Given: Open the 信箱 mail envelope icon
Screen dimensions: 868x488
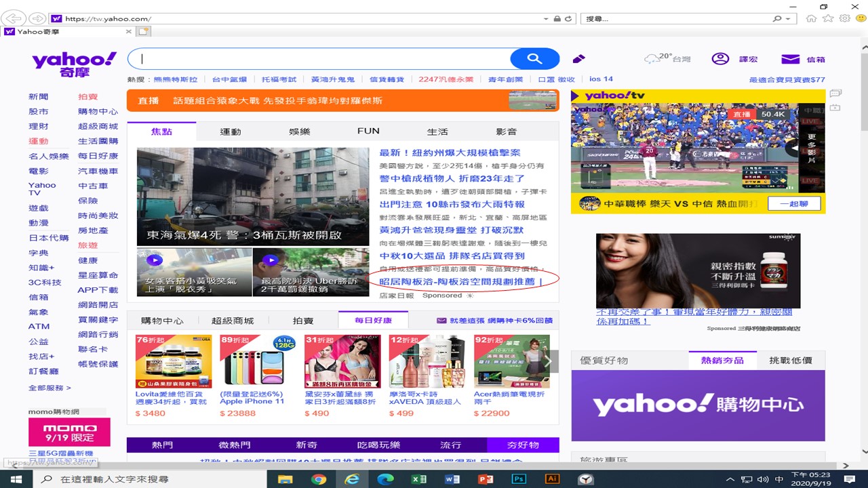Looking at the screenshot, I should point(790,59).
